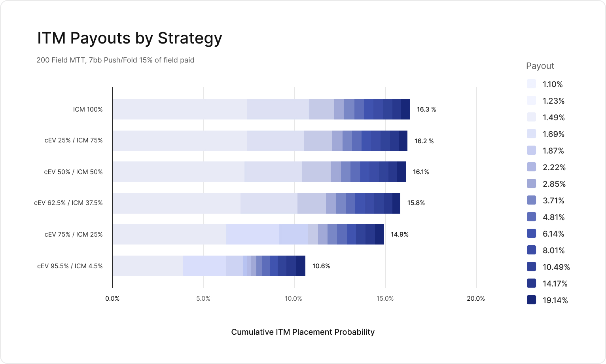Click the Cumulative ITM Placement Probability axis title
This screenshot has width=606, height=364.
tap(303, 332)
